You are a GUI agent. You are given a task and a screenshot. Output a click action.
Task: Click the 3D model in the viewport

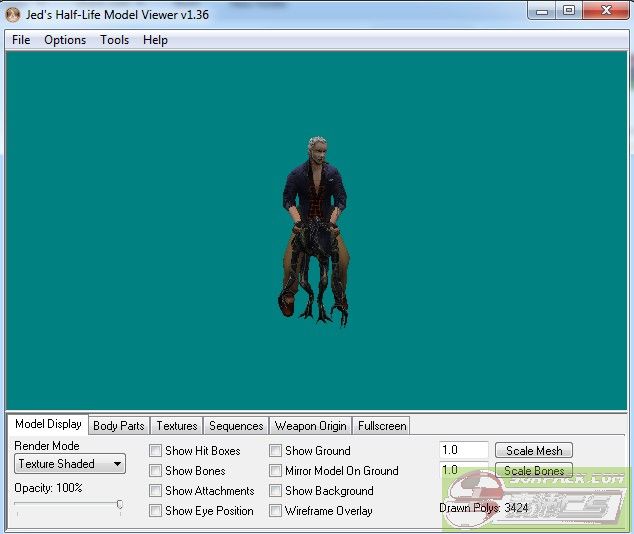(315, 230)
